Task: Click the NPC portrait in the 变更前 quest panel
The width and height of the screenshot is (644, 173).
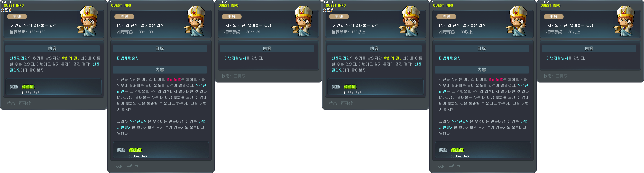Action: tap(88, 21)
